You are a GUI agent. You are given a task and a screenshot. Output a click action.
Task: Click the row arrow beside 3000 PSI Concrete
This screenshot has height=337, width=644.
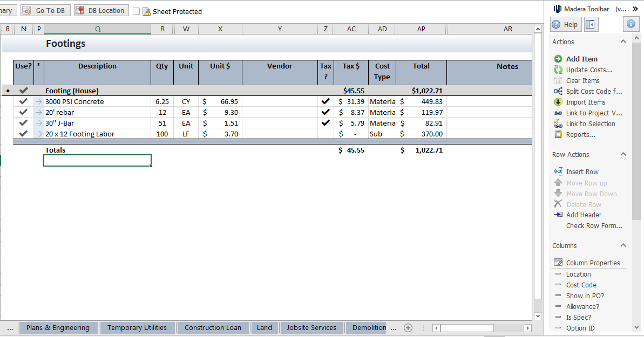pyautogui.click(x=39, y=101)
